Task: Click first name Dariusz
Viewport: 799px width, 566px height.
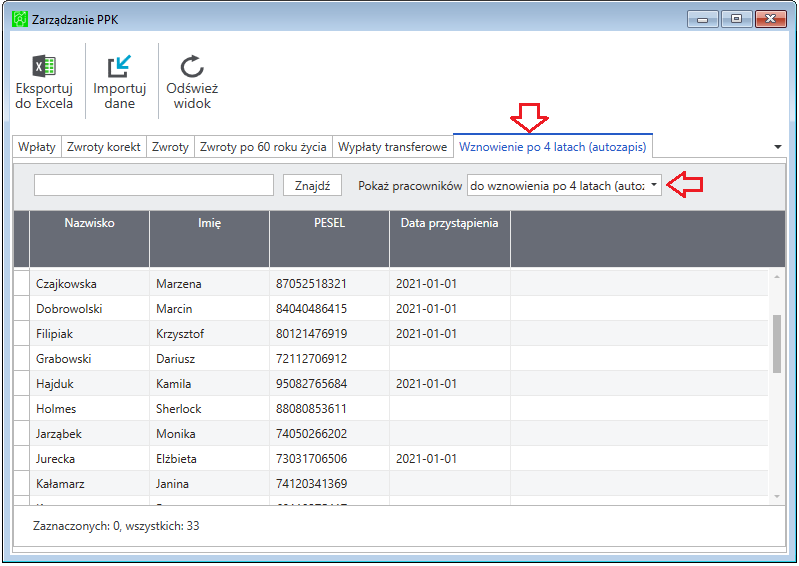Action: (176, 359)
